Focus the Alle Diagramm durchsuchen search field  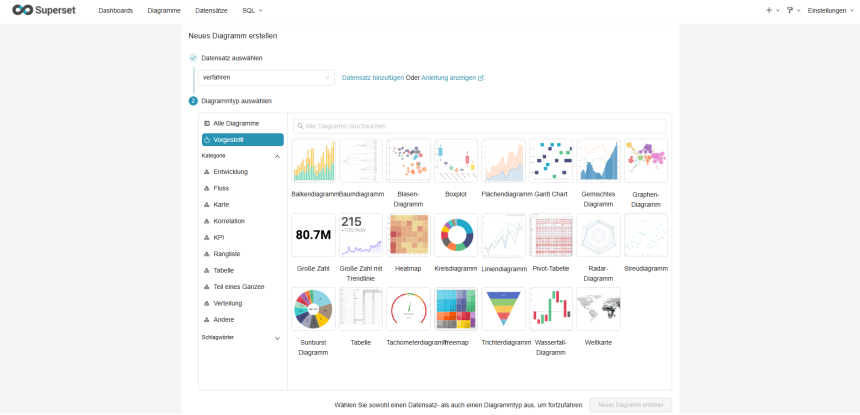coord(480,126)
